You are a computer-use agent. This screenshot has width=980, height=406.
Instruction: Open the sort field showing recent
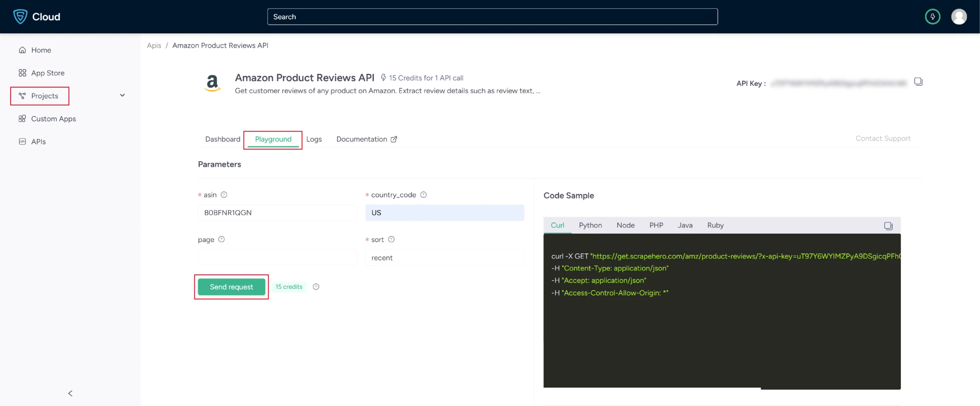pyautogui.click(x=444, y=258)
